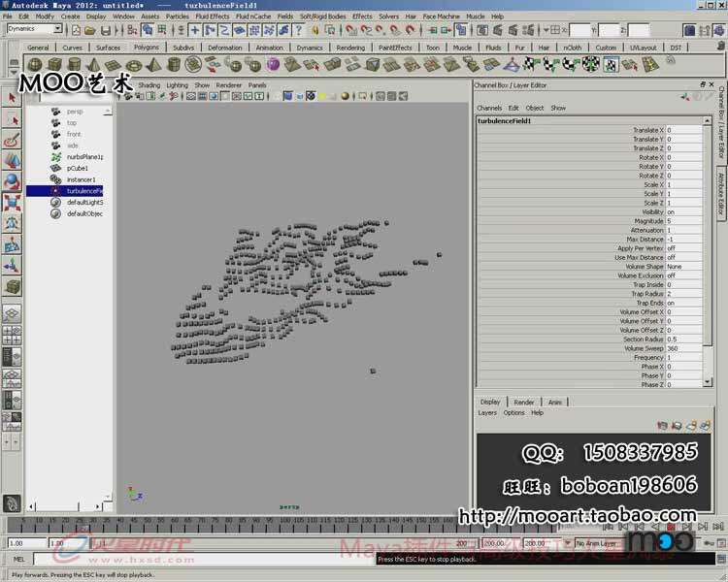Click the single perspective layout icon
The image size is (728, 582).
click(13, 314)
